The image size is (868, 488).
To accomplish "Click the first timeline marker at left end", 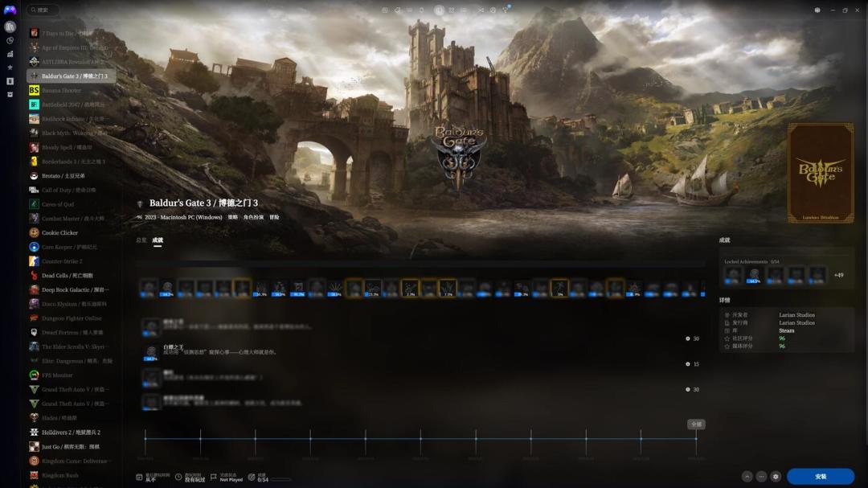I will tap(145, 439).
